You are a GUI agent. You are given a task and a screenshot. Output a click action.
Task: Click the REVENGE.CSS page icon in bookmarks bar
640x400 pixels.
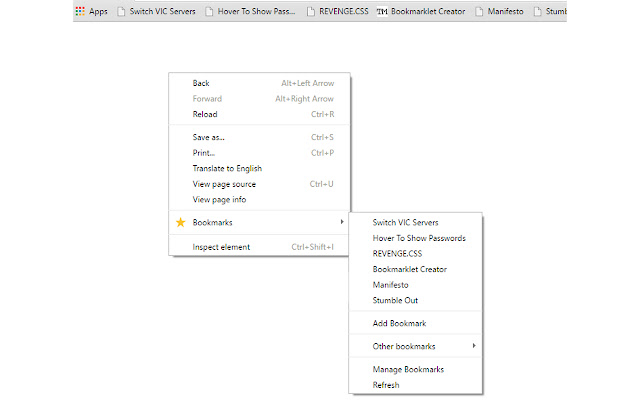(x=311, y=11)
